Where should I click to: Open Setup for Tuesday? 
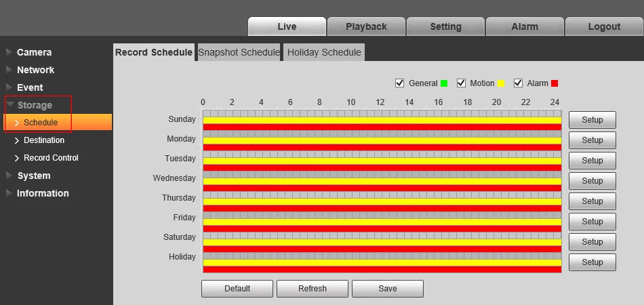tap(592, 161)
